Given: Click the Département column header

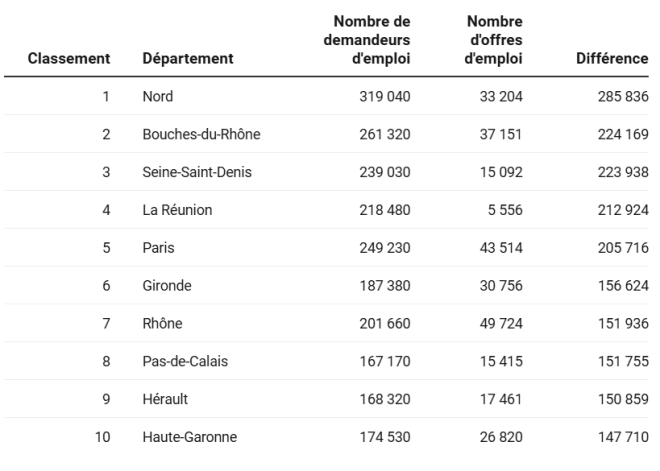Looking at the screenshot, I should tap(188, 59).
